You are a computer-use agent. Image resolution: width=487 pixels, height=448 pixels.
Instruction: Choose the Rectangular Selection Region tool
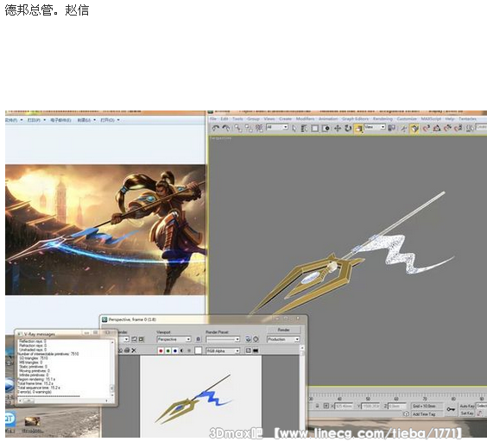pyautogui.click(x=315, y=129)
